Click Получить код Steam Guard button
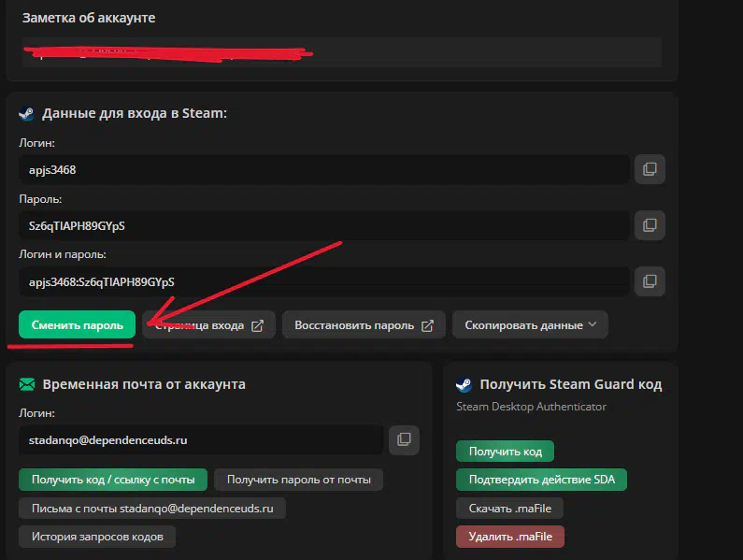 [505, 452]
